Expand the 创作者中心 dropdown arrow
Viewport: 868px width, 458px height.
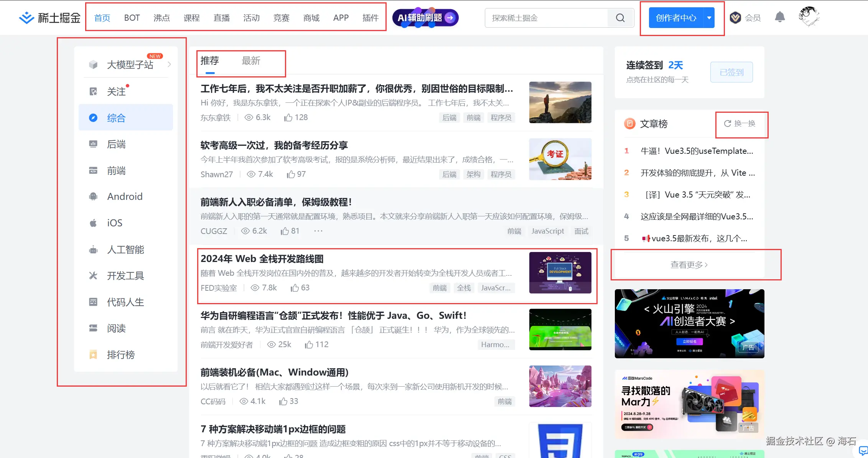tap(709, 18)
